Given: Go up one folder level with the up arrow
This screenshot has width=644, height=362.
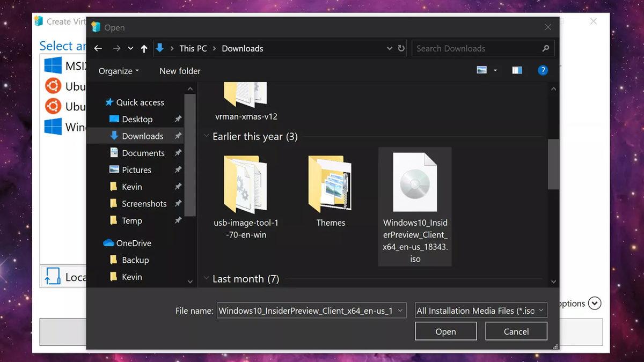Looking at the screenshot, I should (x=144, y=48).
